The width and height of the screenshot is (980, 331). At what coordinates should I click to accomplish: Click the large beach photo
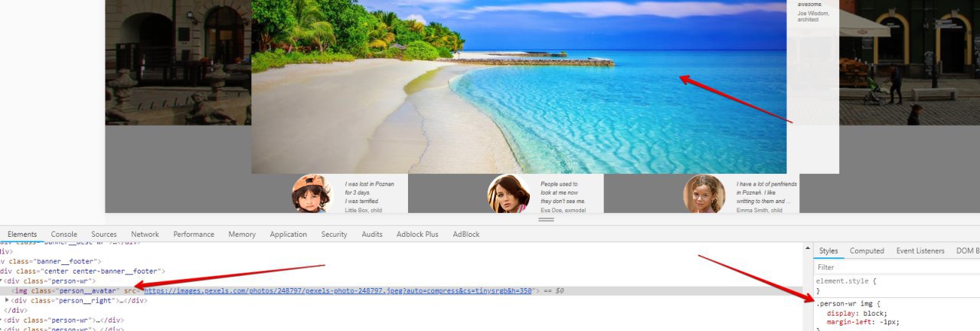tap(519, 87)
